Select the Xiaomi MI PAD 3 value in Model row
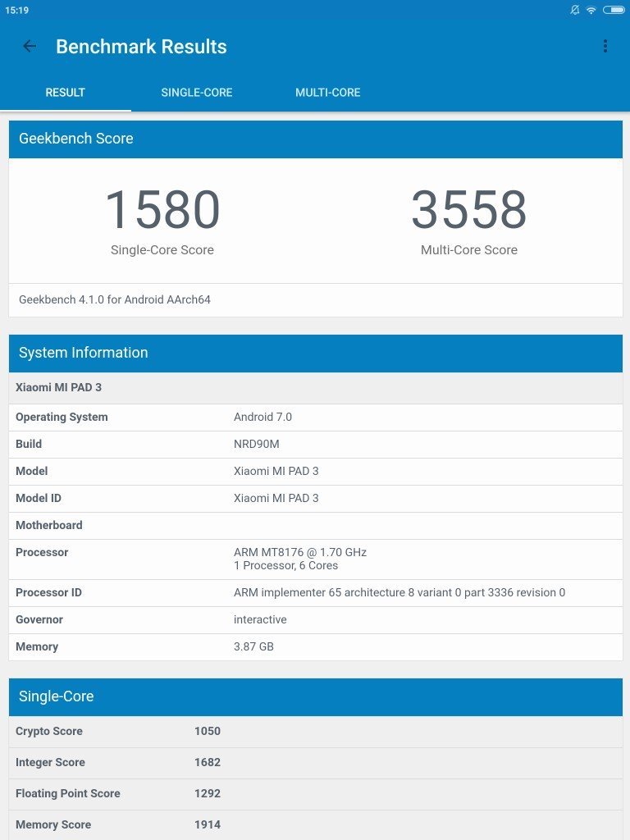Image resolution: width=630 pixels, height=840 pixels. pos(276,471)
